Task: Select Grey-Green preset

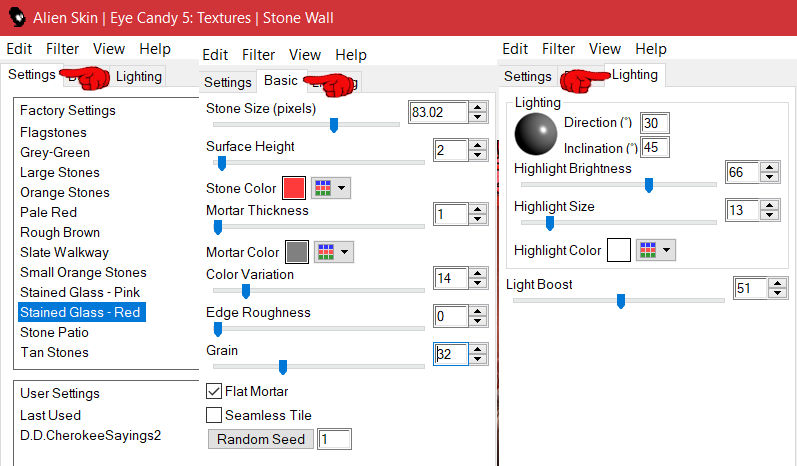Action: tap(55, 152)
